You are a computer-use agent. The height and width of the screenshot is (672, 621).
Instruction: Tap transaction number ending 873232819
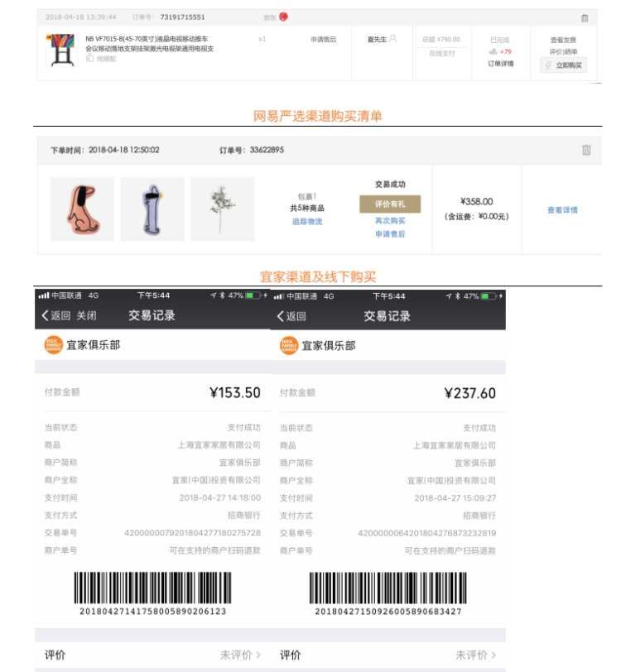click(427, 533)
